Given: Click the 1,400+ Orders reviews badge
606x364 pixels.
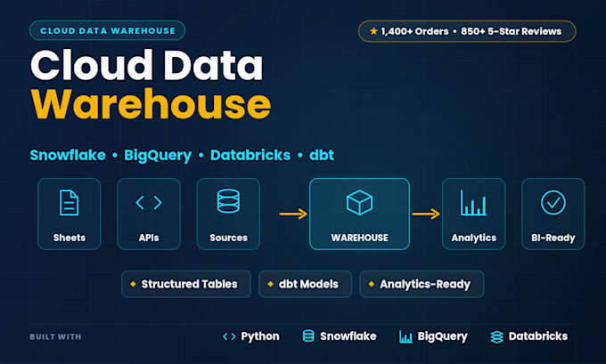Looking at the screenshot, I should coord(467,31).
